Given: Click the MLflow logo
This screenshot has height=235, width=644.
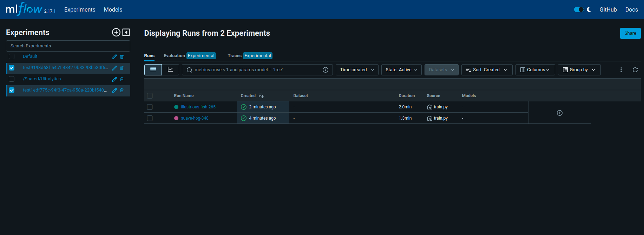Looking at the screenshot, I should pyautogui.click(x=24, y=9).
